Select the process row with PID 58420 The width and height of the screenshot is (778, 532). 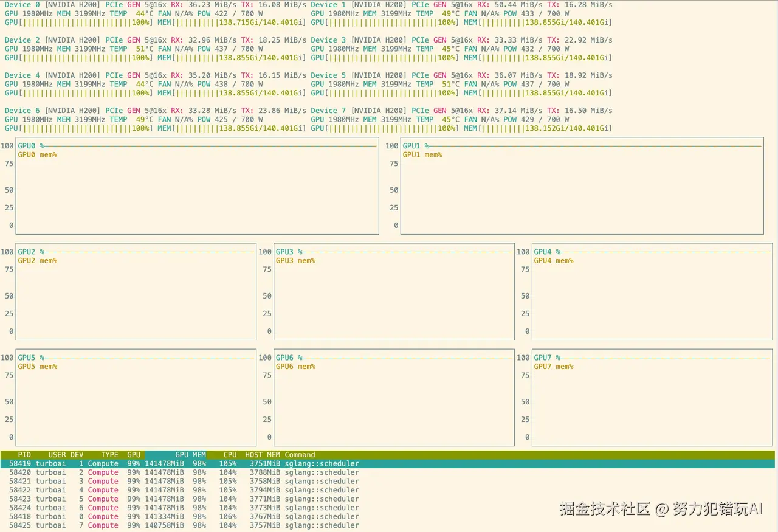click(x=388, y=472)
